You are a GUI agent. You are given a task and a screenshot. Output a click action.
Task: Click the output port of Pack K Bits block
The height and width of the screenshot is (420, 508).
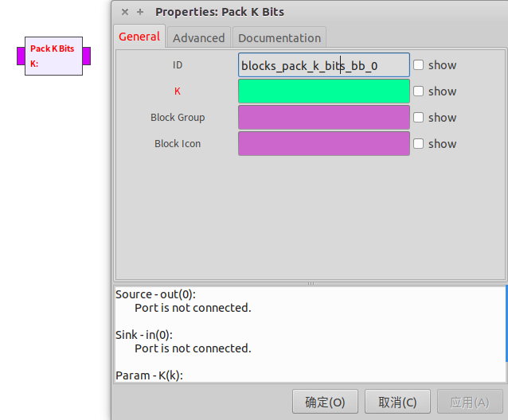86,56
